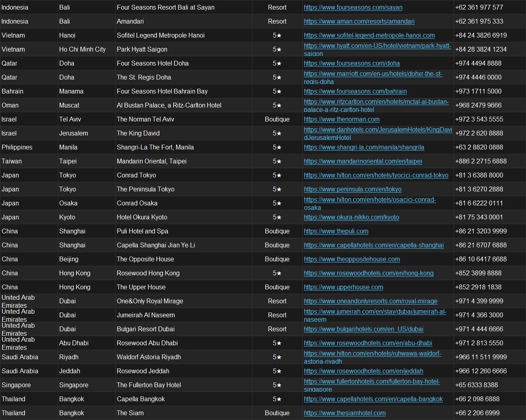Select the 'Beijing' city cell
The height and width of the screenshot is (420, 526).
point(86,259)
